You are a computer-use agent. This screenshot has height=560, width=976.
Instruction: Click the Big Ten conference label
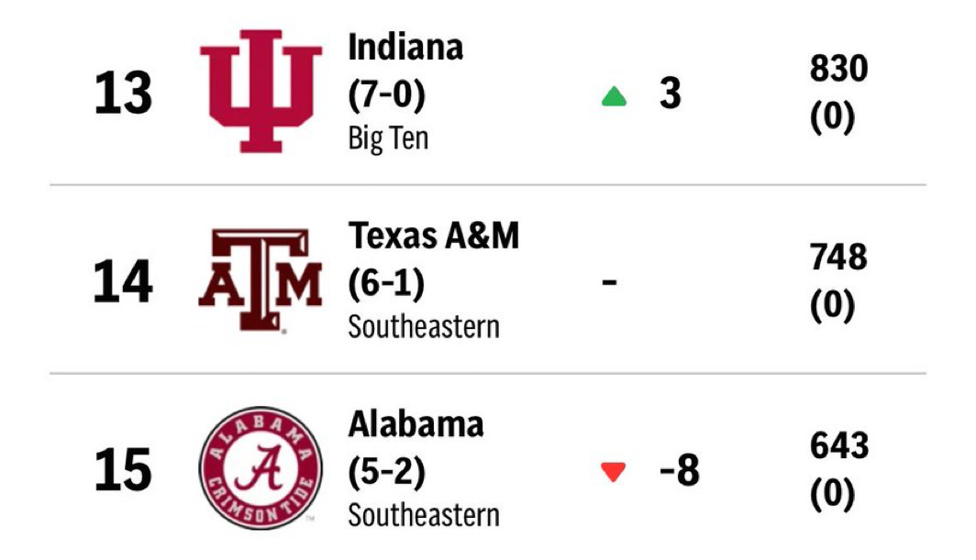point(388,138)
